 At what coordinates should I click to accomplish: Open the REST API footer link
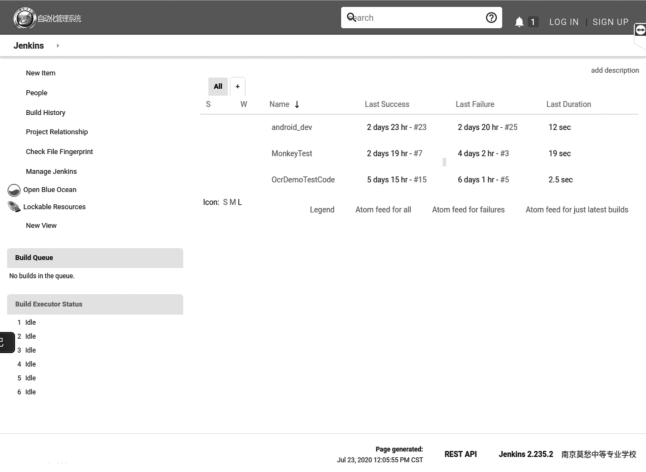tap(460, 454)
